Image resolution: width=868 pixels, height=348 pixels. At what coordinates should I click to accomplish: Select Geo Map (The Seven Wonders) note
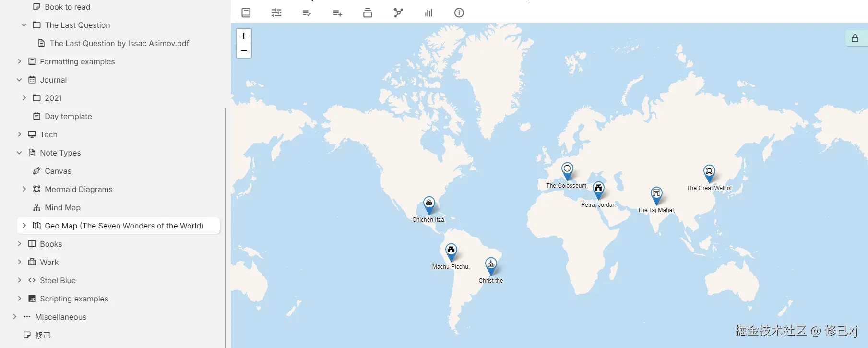(124, 226)
